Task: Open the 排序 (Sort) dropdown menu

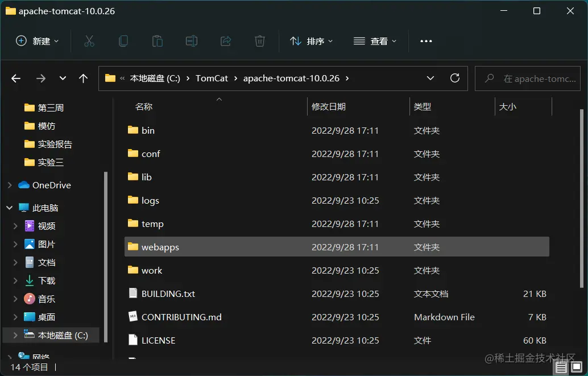Action: coord(311,41)
